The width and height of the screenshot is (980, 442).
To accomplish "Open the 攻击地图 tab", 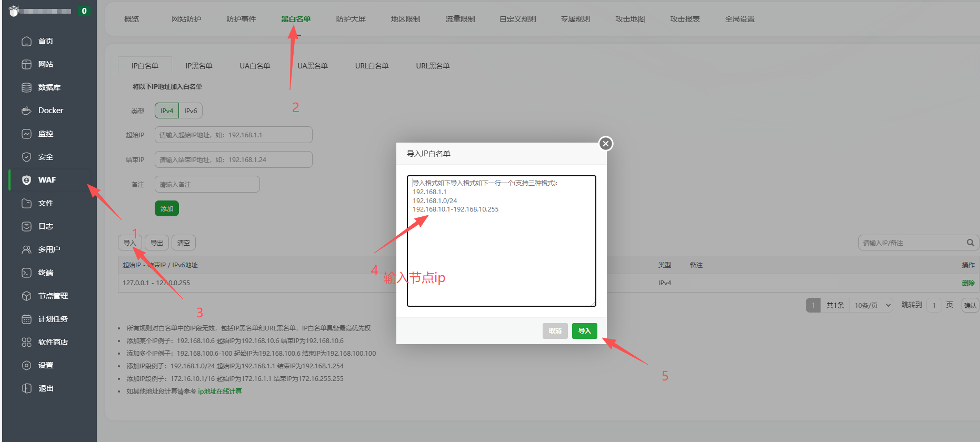I will pos(630,19).
